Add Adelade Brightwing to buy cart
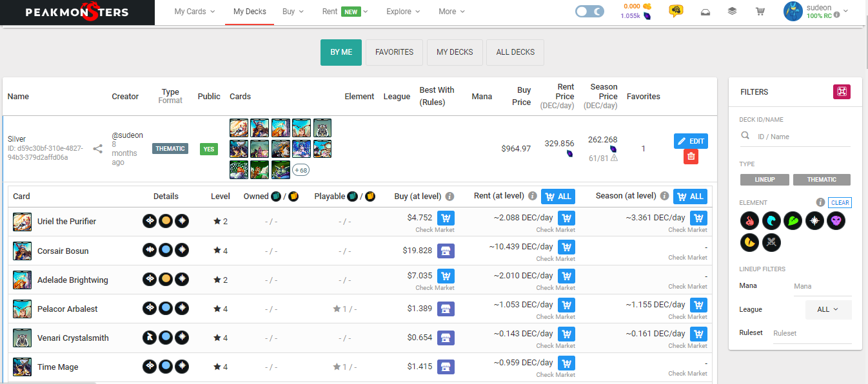 pos(446,276)
